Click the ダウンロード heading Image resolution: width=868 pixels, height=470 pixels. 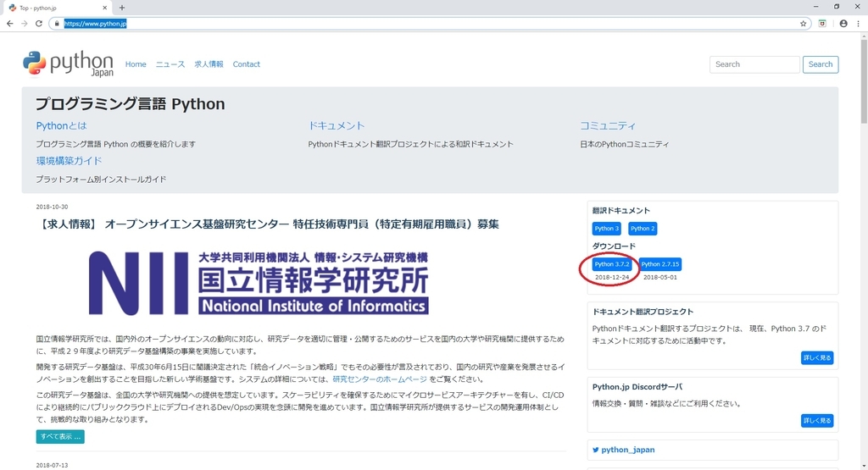pyautogui.click(x=614, y=246)
